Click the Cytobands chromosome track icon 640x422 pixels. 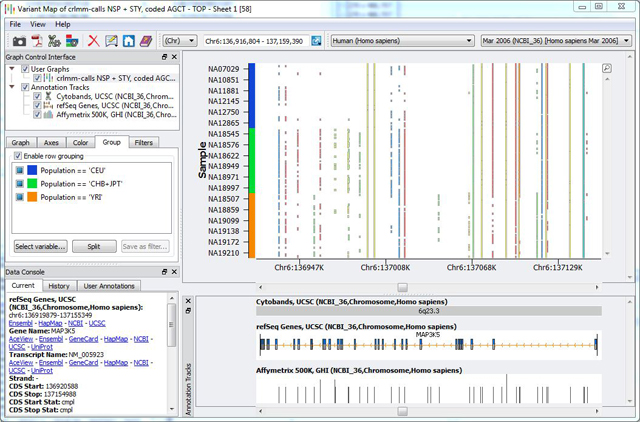point(49,96)
